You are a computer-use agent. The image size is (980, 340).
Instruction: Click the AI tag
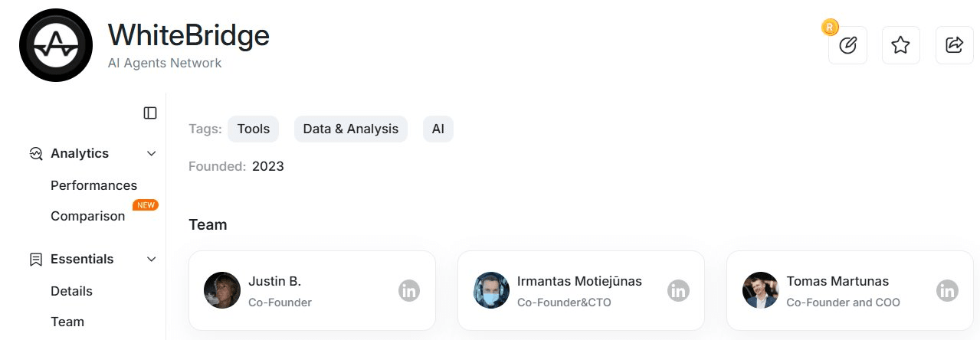(x=438, y=129)
